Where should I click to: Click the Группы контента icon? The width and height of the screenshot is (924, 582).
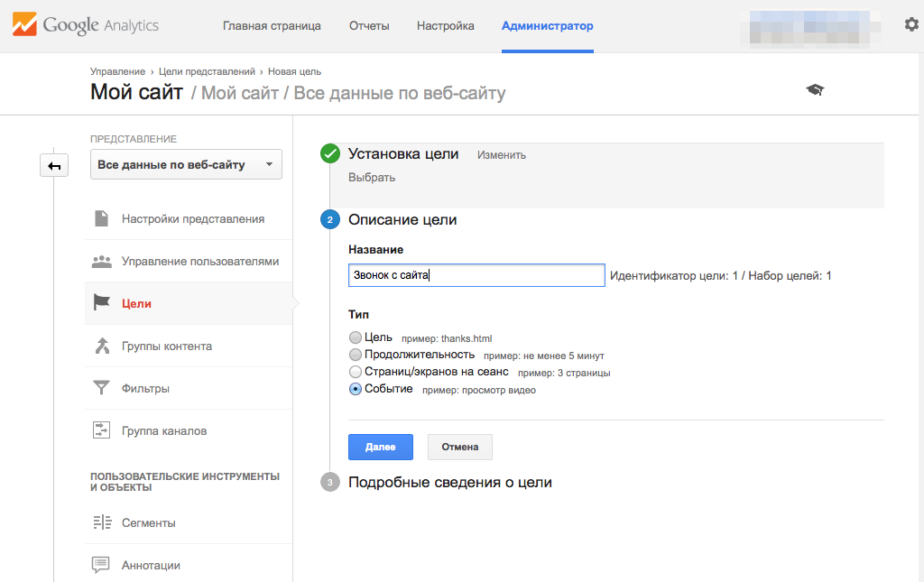[102, 346]
